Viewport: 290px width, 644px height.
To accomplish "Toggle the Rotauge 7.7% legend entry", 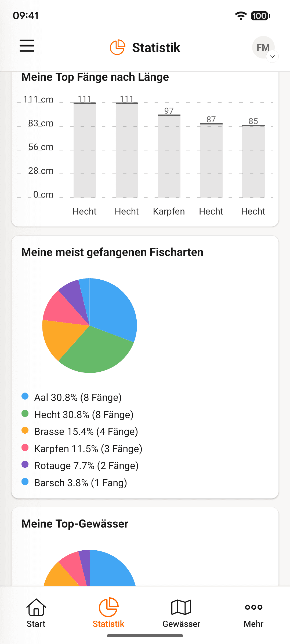I will point(80,466).
